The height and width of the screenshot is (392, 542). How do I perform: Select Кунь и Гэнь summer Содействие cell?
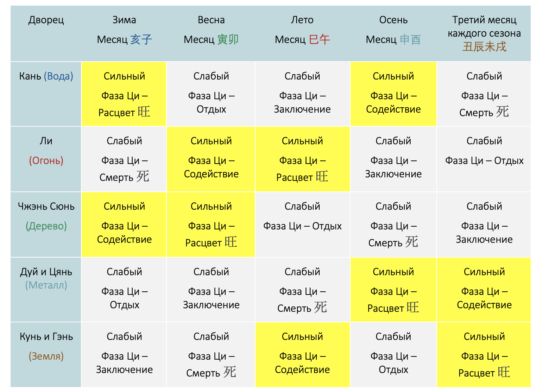pyautogui.click(x=302, y=355)
